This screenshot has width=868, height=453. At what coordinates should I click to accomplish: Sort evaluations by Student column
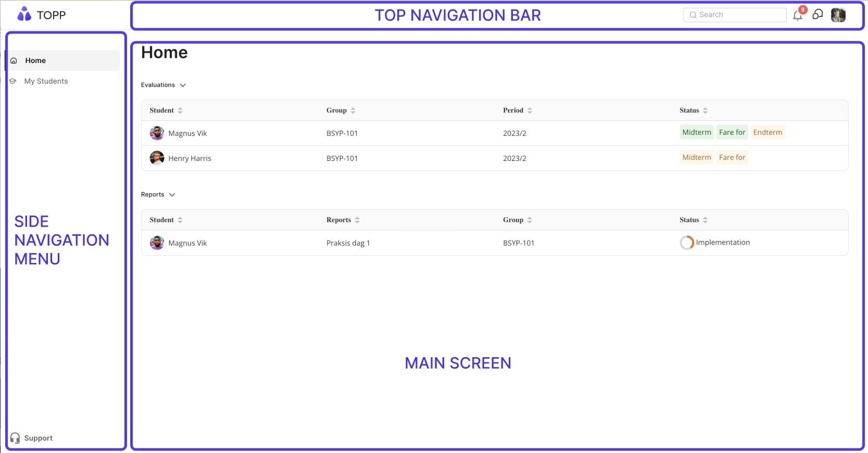pyautogui.click(x=180, y=110)
